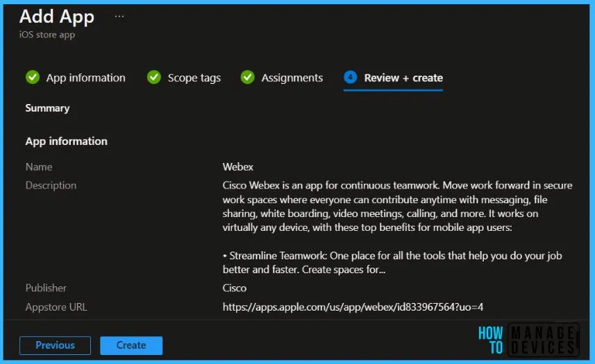Click the Scope tags green checkmark icon
Viewport: 595px width, 364px height.
coord(154,77)
